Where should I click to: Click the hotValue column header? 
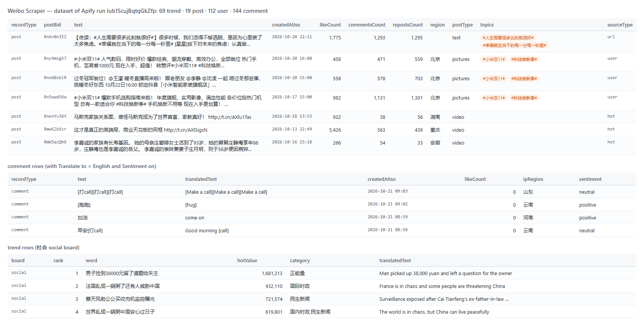point(247,261)
